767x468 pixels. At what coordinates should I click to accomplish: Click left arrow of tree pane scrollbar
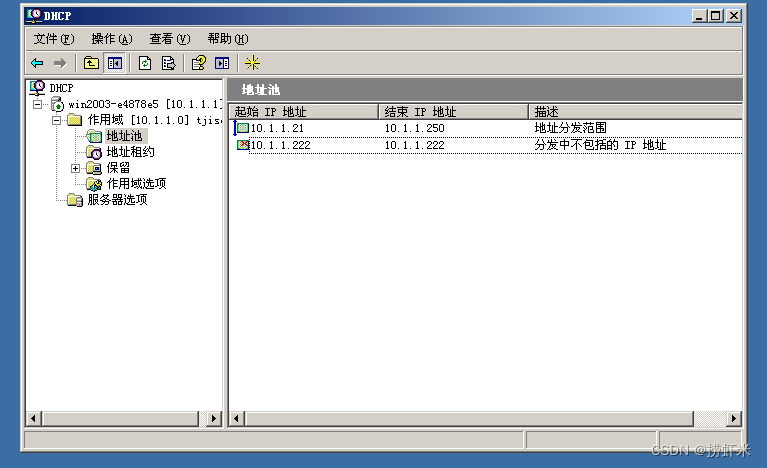tap(33, 419)
